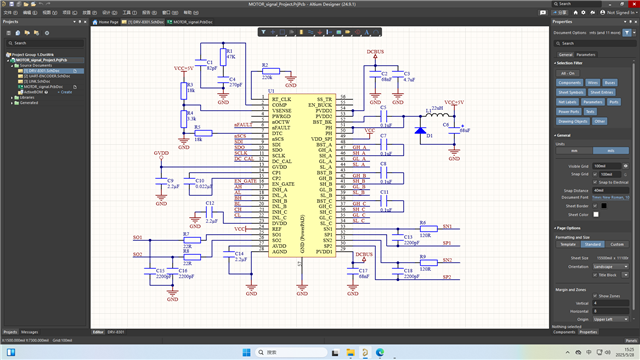Click the save icon in title bar

coord(11,4)
